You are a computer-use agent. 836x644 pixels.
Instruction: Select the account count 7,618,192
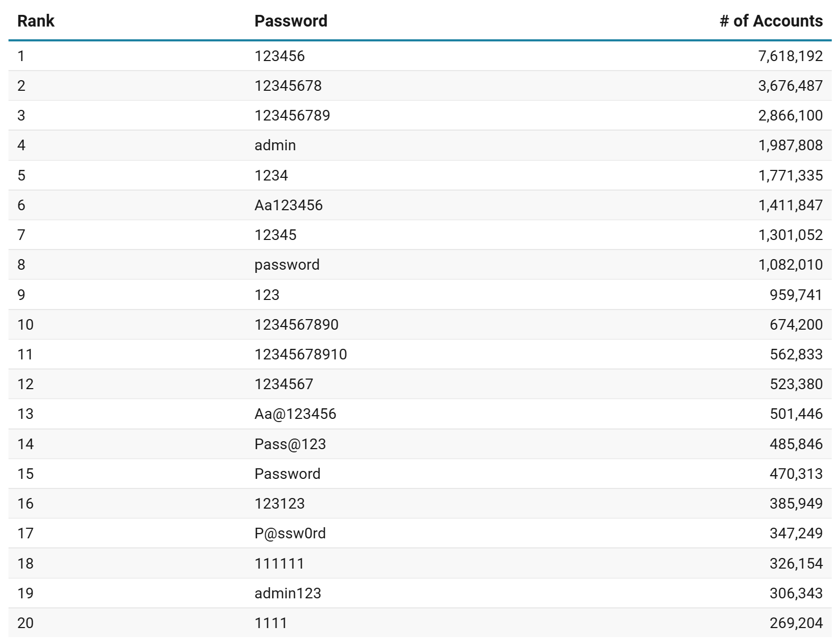(x=790, y=56)
